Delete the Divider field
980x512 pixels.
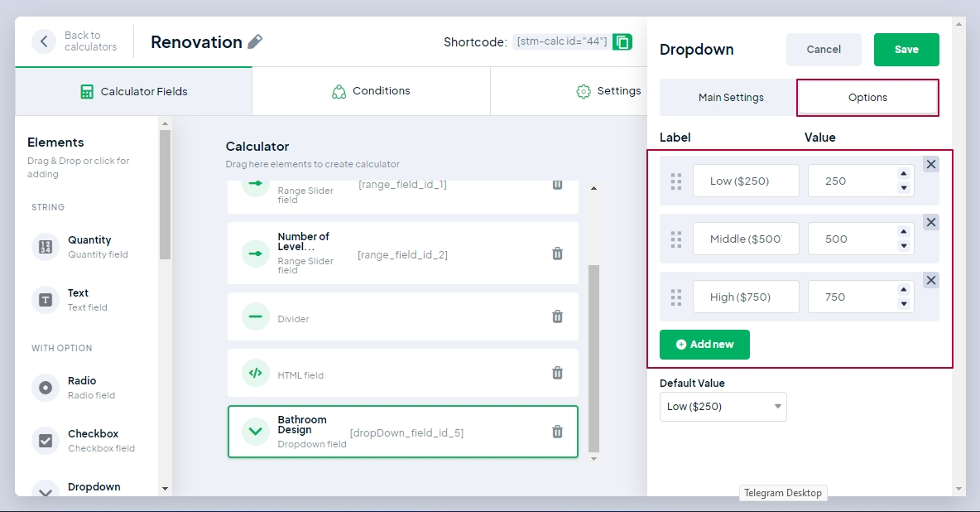click(558, 316)
